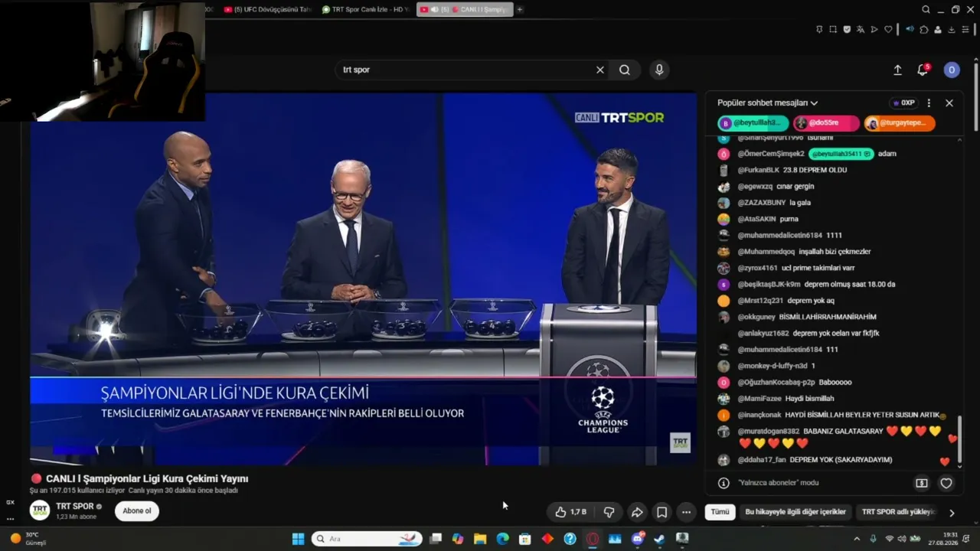Toggle the audio speaker icon in toolbar
The height and width of the screenshot is (551, 980).
coord(910,29)
